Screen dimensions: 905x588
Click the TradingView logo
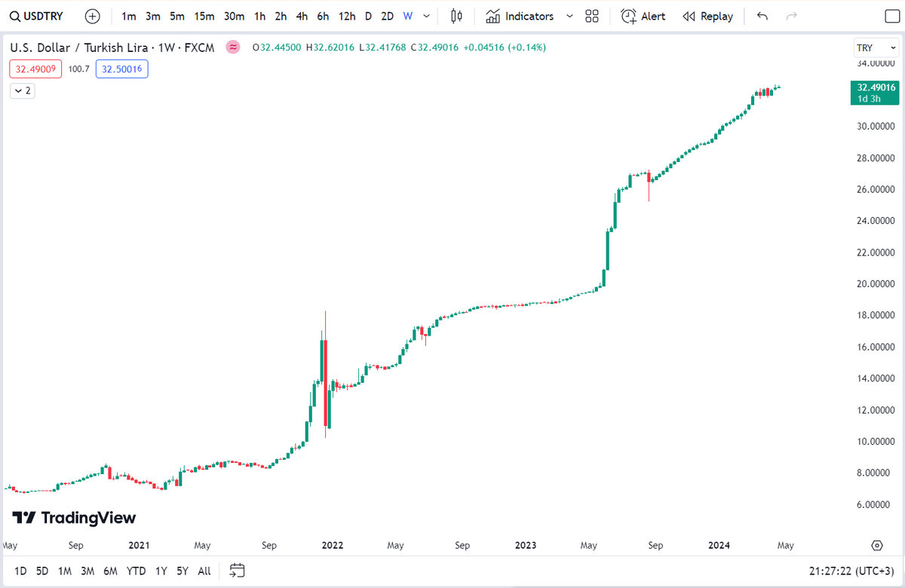coord(74,518)
